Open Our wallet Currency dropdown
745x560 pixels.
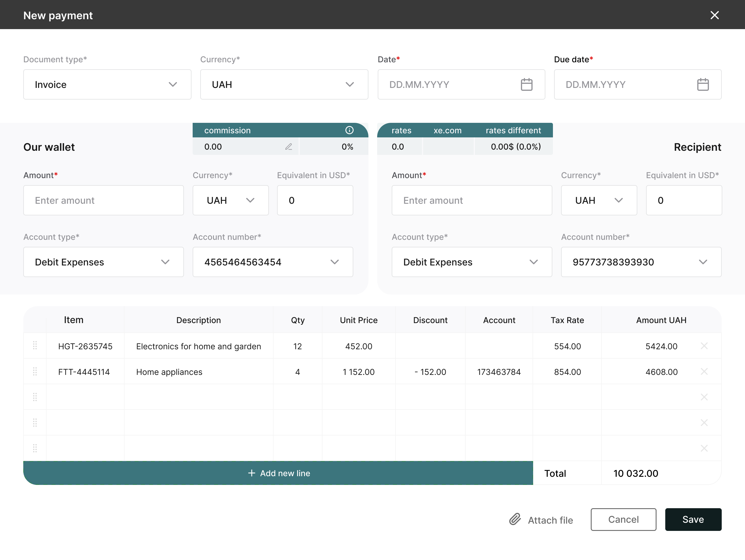[x=230, y=200]
